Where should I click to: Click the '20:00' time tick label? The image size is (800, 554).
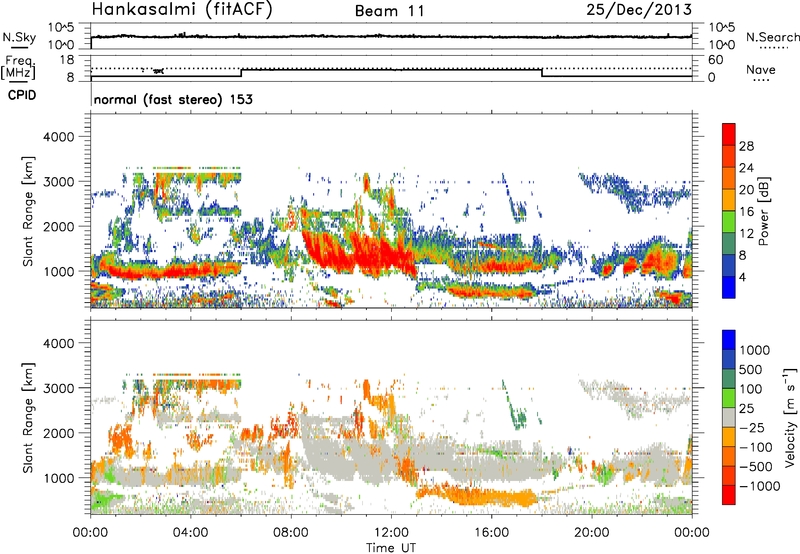click(x=591, y=533)
